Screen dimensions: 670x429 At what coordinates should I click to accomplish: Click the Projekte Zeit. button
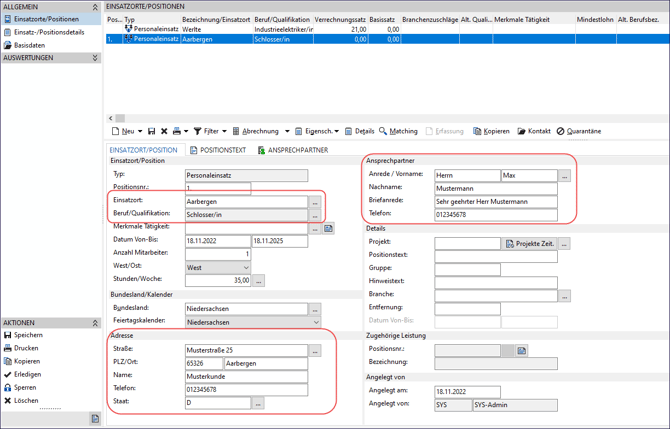(x=530, y=243)
